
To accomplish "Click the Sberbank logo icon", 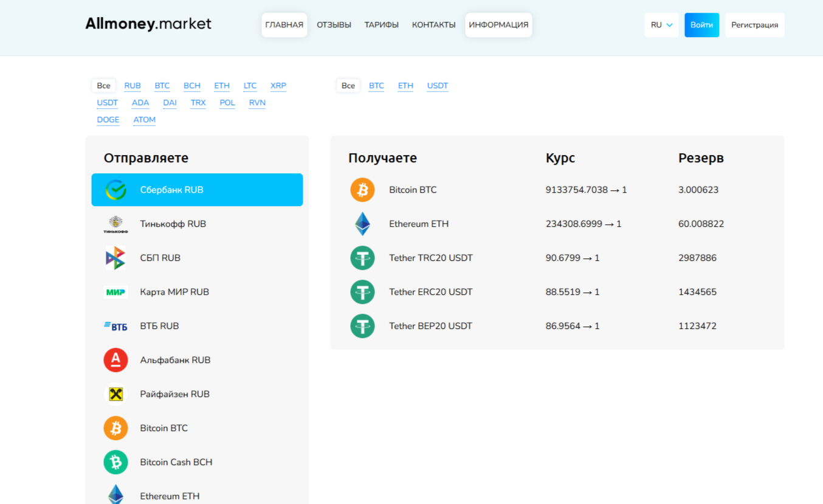I will coord(115,190).
